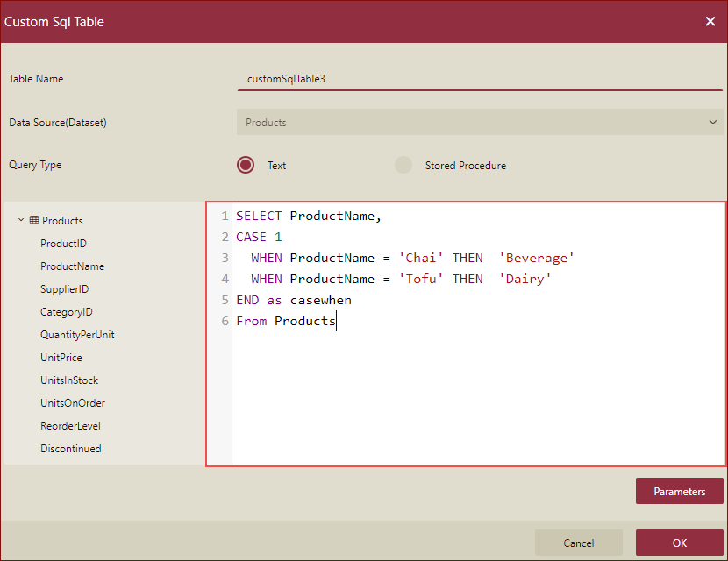Click the table grid icon beside Products
The image size is (728, 561).
33,220
